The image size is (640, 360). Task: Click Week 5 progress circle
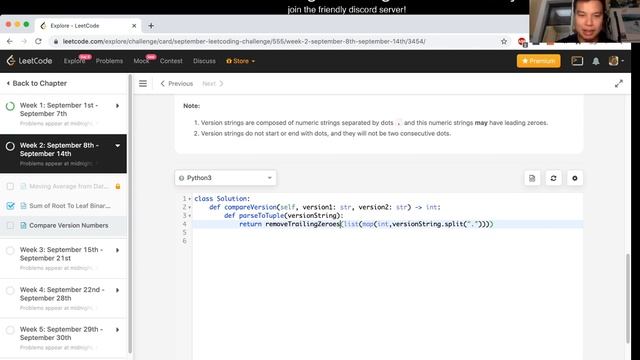point(10,330)
